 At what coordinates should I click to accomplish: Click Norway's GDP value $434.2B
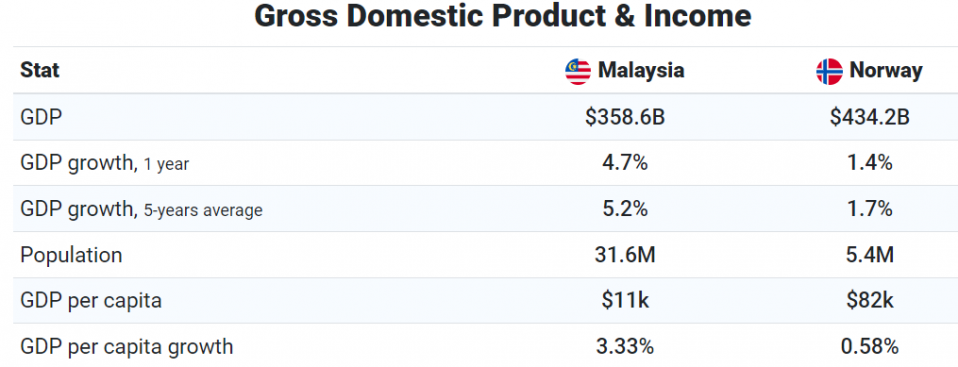[x=869, y=117]
